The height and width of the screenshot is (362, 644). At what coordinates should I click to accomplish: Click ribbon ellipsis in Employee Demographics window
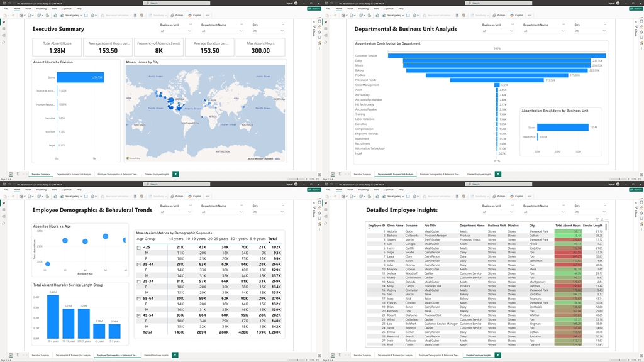[x=208, y=196]
